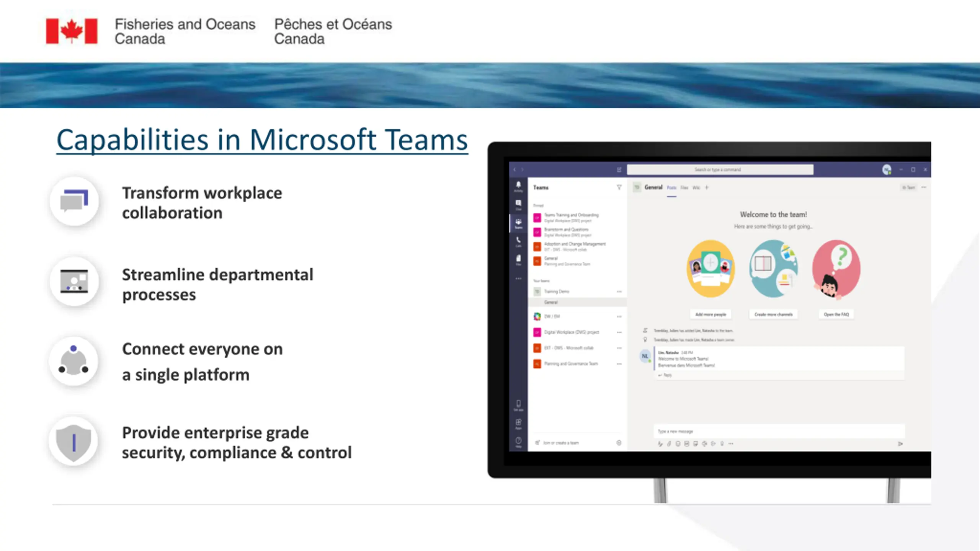Switch to the Wiki tab
Image resolution: width=980 pixels, height=551 pixels.
click(696, 187)
